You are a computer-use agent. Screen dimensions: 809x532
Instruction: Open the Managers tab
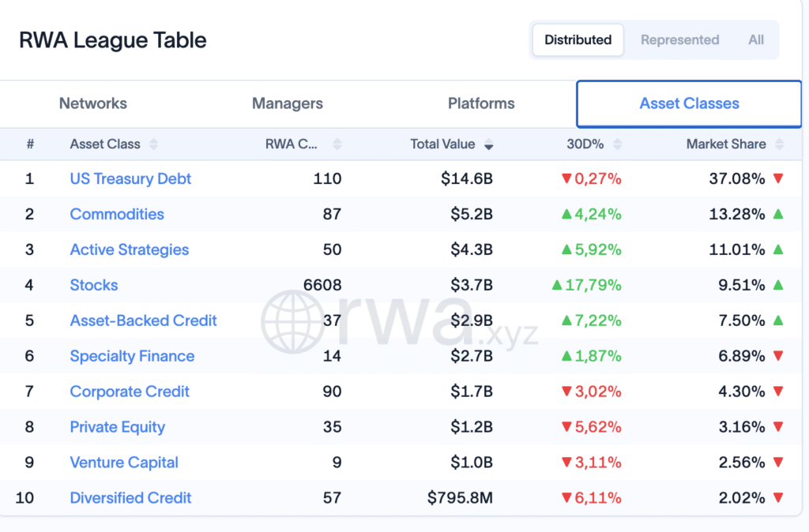tap(288, 103)
